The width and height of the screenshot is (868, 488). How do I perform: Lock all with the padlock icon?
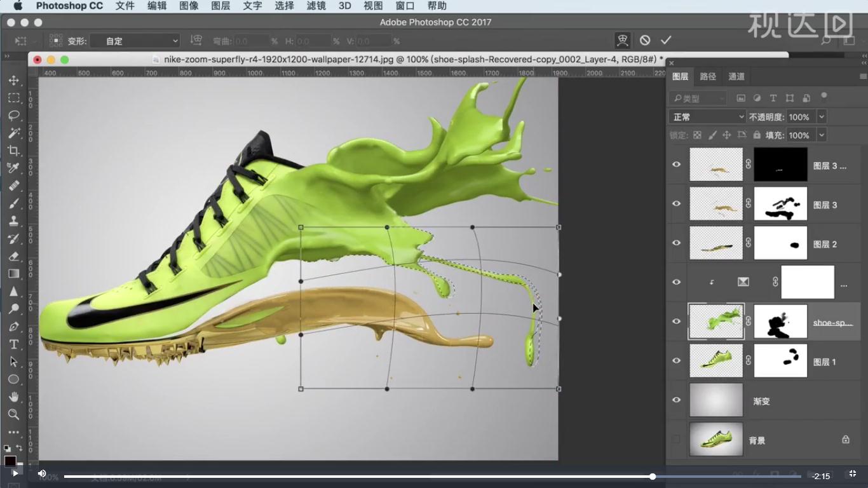click(757, 135)
